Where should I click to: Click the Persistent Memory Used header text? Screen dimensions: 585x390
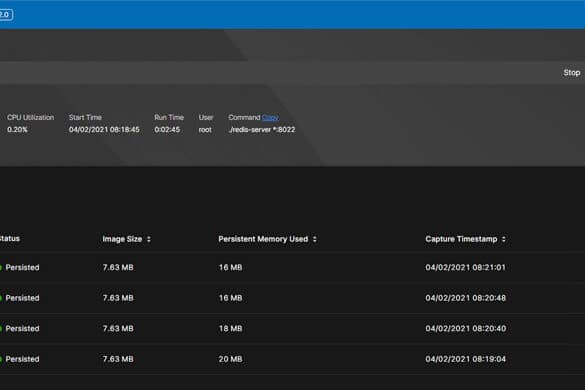(263, 239)
